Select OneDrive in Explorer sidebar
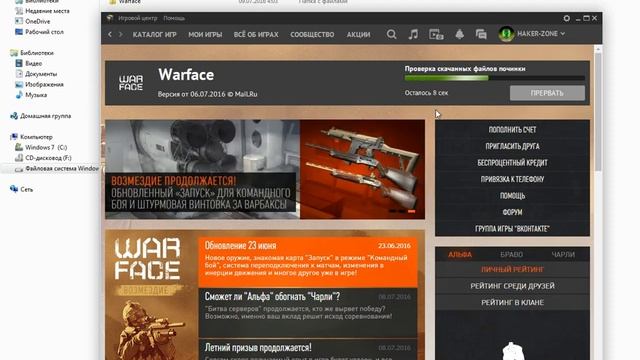Screen dimensions: 640x360 [38, 21]
